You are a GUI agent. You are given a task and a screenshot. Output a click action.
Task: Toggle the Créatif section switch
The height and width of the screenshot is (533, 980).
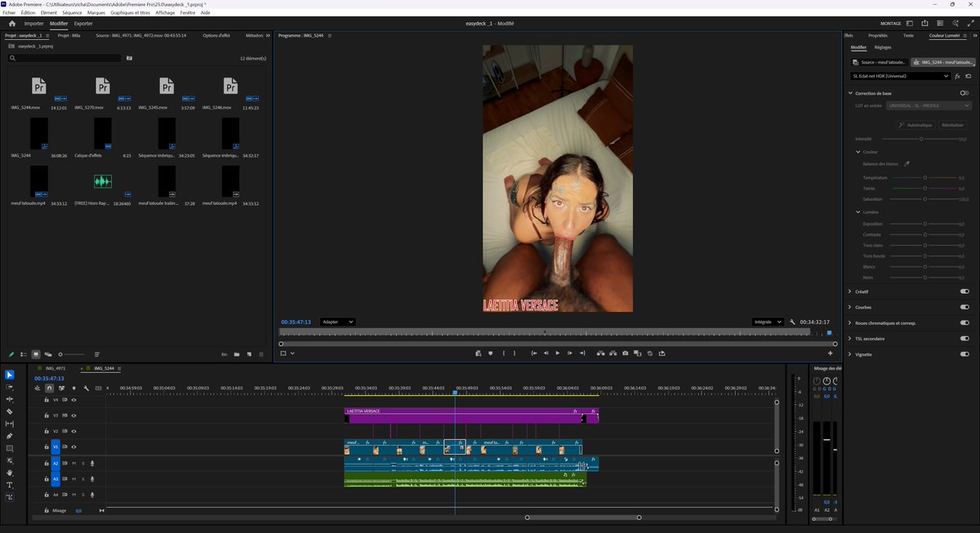coord(964,291)
